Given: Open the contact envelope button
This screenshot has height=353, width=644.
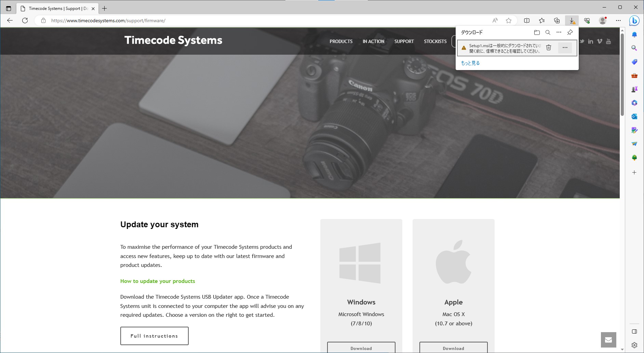Looking at the screenshot, I should (608, 340).
